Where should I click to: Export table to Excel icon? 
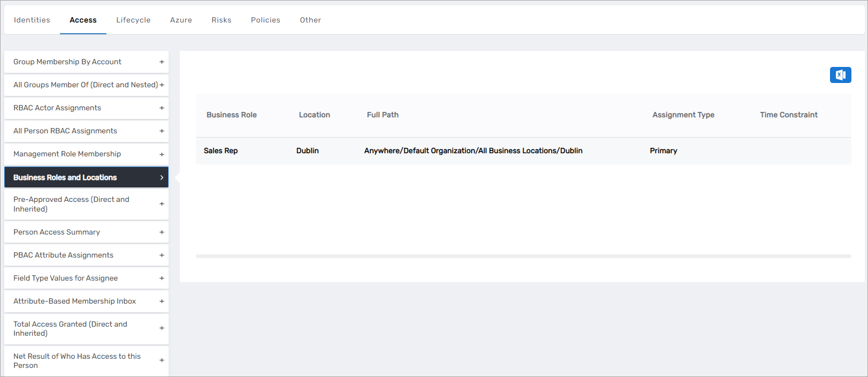(840, 75)
